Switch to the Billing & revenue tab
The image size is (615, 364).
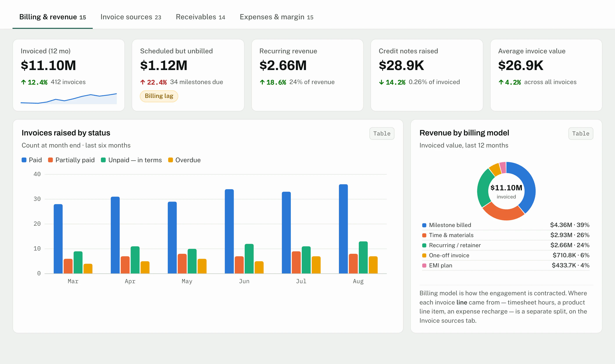pyautogui.click(x=52, y=17)
